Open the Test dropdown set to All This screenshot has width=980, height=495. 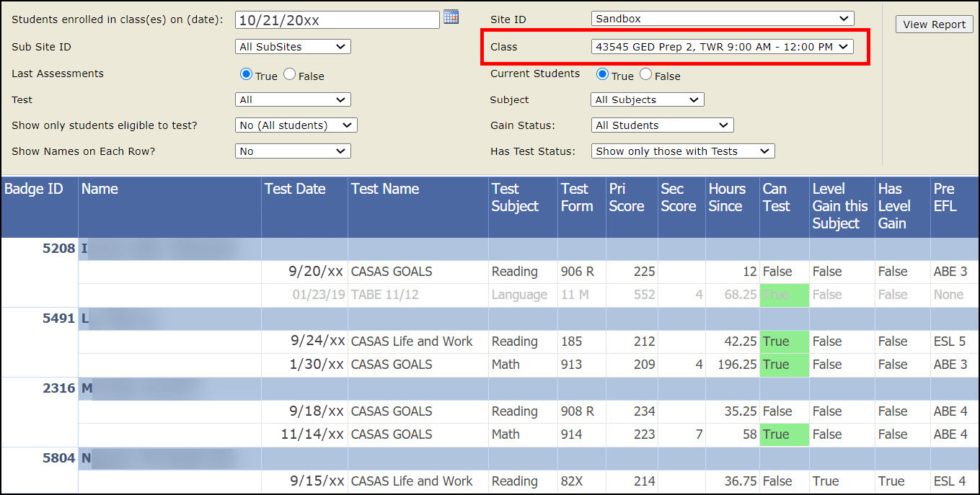point(293,100)
